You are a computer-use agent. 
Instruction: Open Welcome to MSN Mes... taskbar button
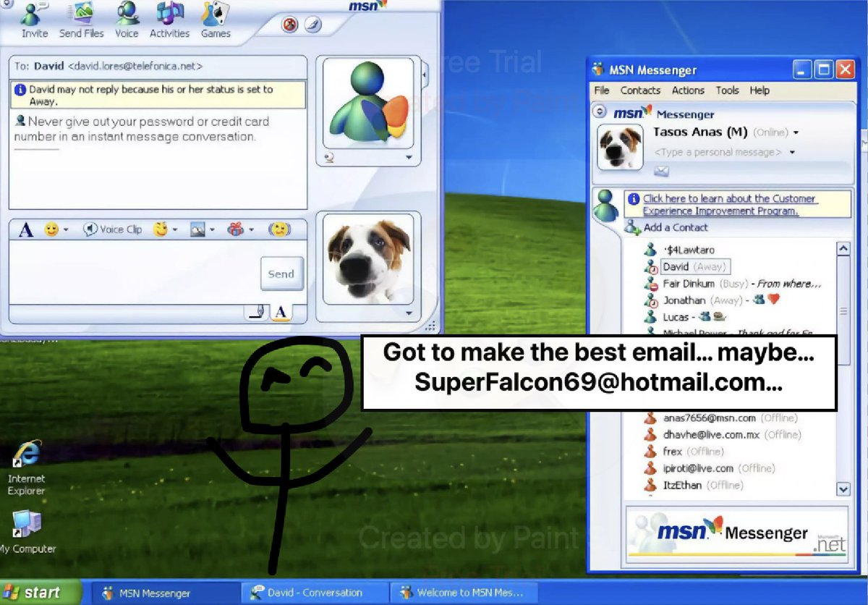tap(463, 593)
